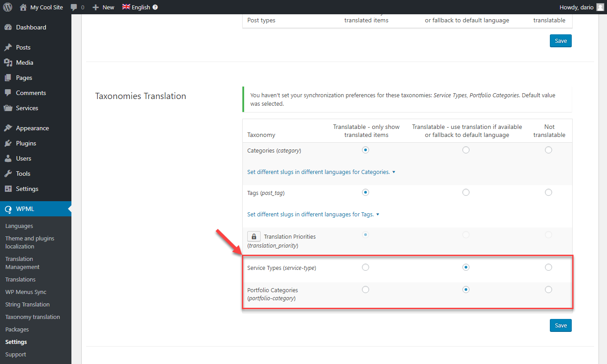This screenshot has width=607, height=364.
Task: Select fallback to default language for Tags
Action: (x=466, y=192)
